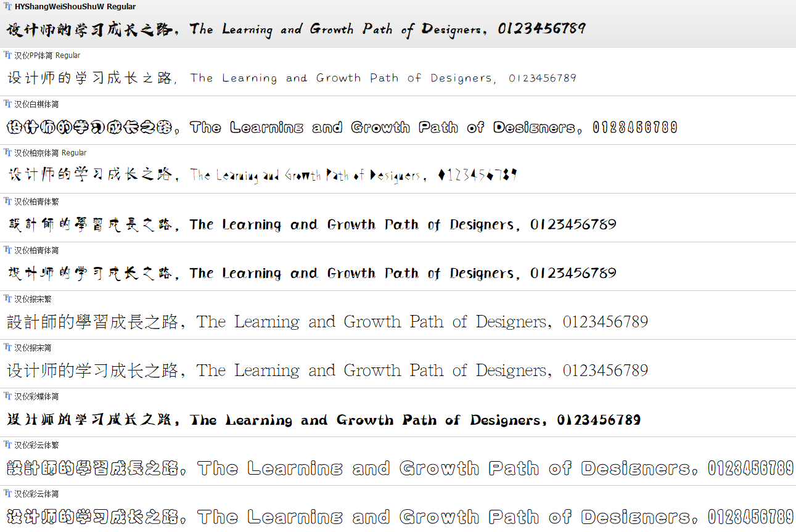Choose the 汉仪报宋简 font name label

click(33, 348)
